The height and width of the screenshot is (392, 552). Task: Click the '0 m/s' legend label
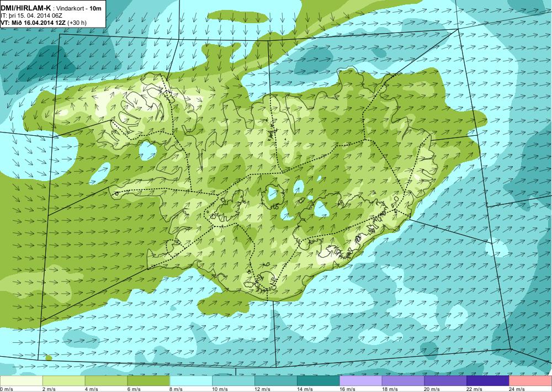(7, 389)
